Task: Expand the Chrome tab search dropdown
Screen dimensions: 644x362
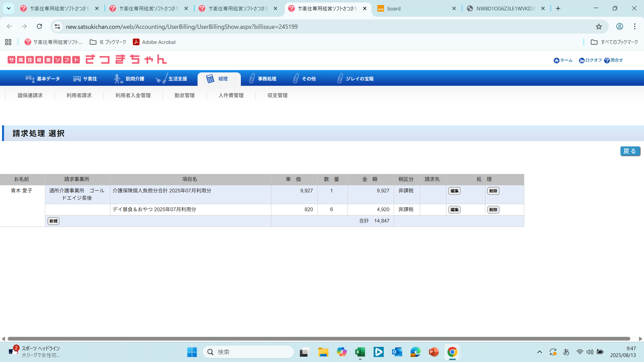Action: click(x=9, y=8)
